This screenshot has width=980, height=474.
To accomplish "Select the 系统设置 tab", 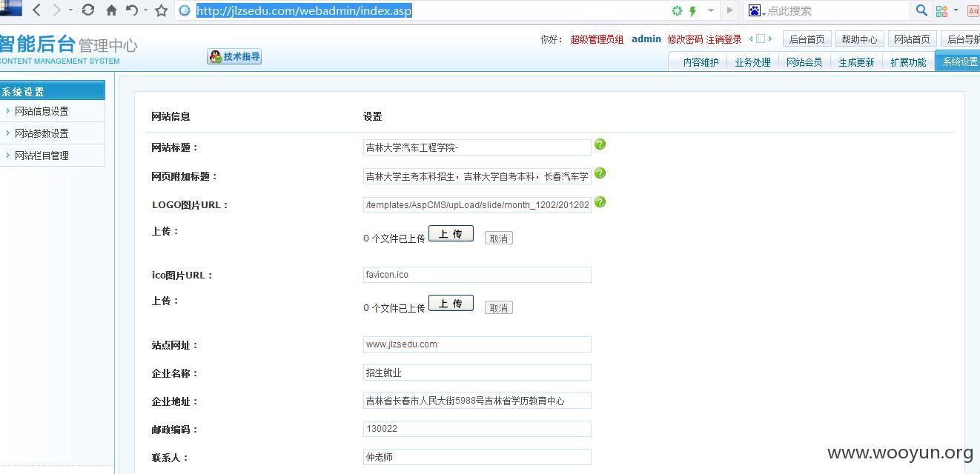I will 959,61.
